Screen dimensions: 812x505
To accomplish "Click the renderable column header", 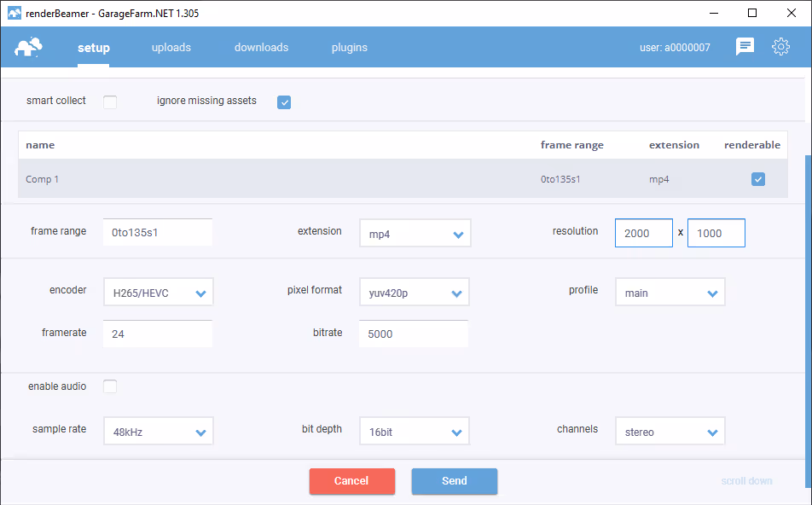I will [752, 145].
